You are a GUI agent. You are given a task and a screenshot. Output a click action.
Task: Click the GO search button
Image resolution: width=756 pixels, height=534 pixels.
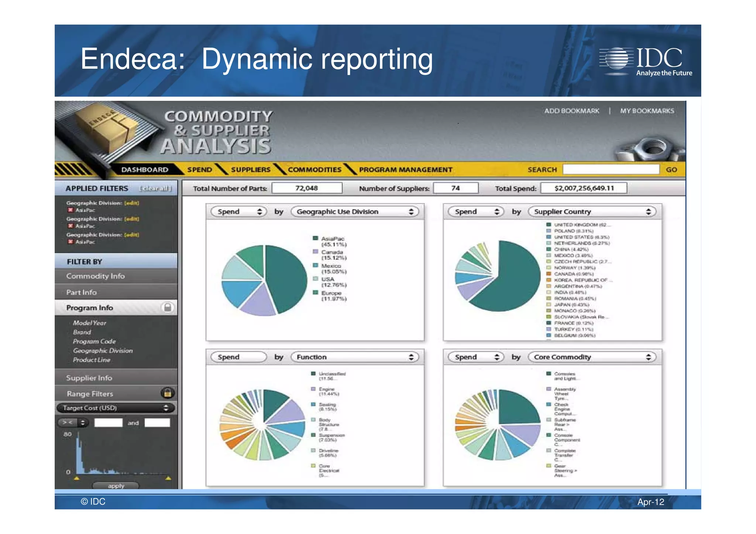671,169
